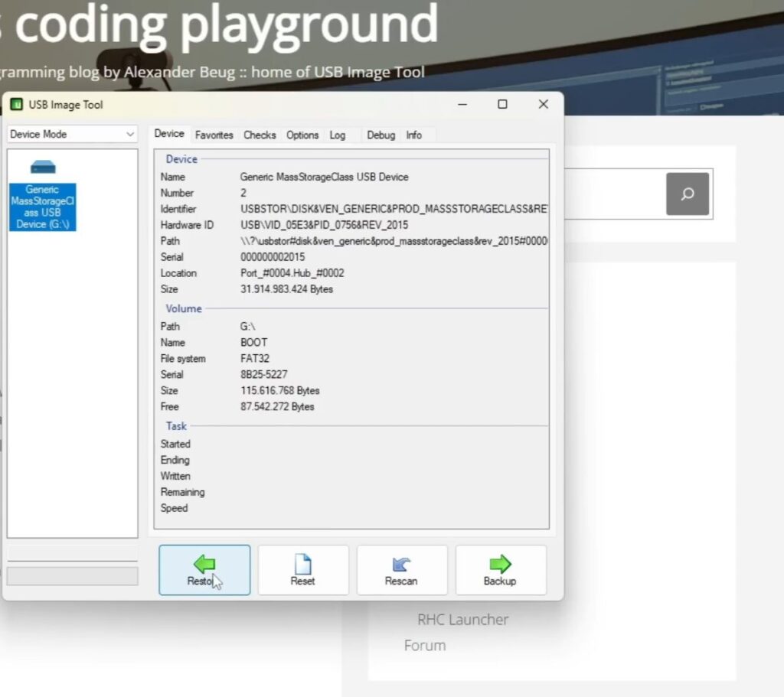784x697 pixels.
Task: Click the device size 31.914.983.424 Bytes
Action: [286, 288]
